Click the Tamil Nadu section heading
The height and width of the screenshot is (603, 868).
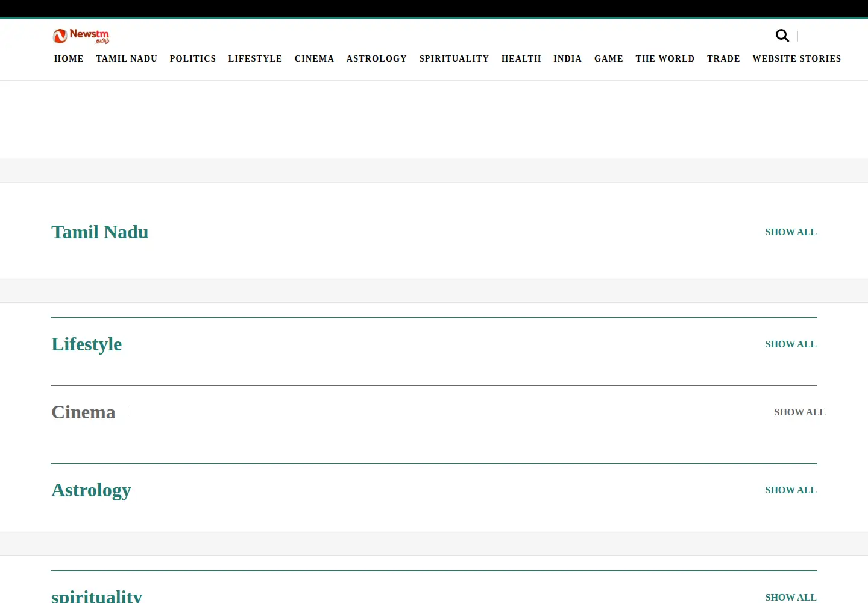[100, 232]
